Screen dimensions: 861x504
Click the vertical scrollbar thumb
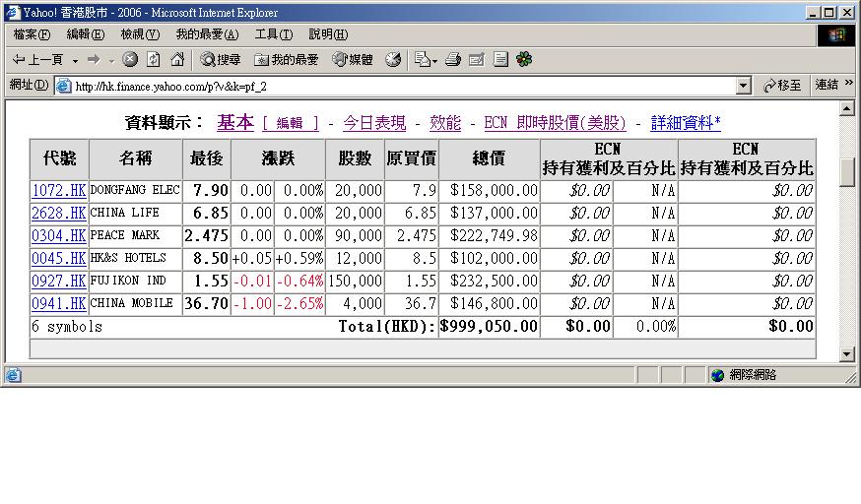(x=847, y=171)
